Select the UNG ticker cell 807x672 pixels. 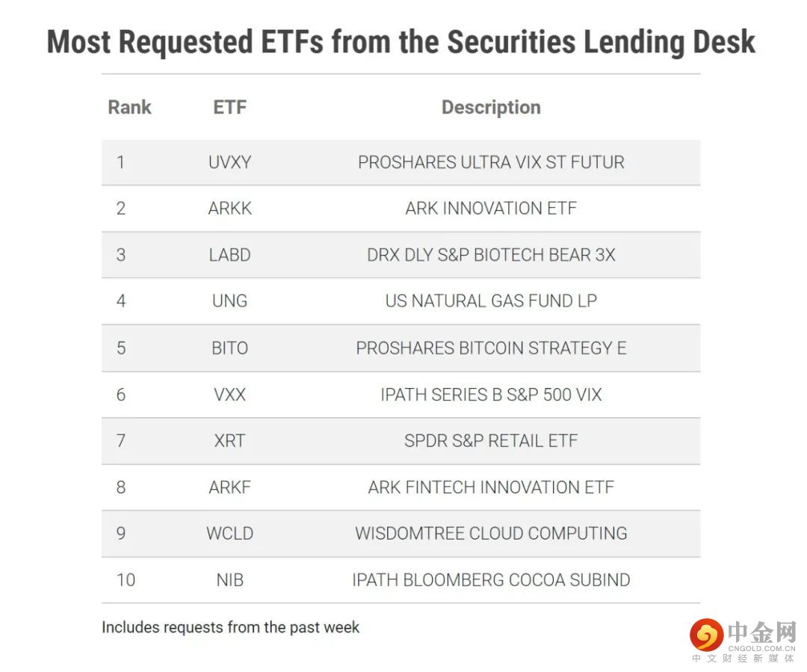229,301
